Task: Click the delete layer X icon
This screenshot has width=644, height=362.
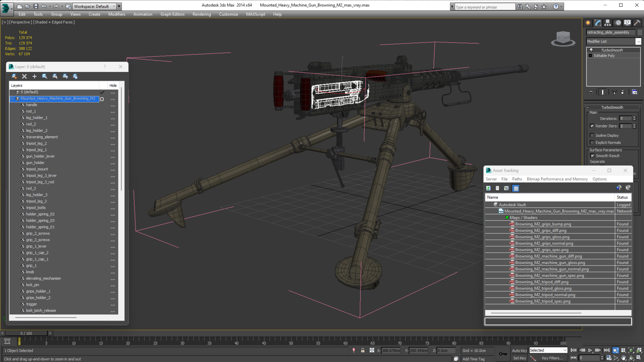Action: pos(24,76)
